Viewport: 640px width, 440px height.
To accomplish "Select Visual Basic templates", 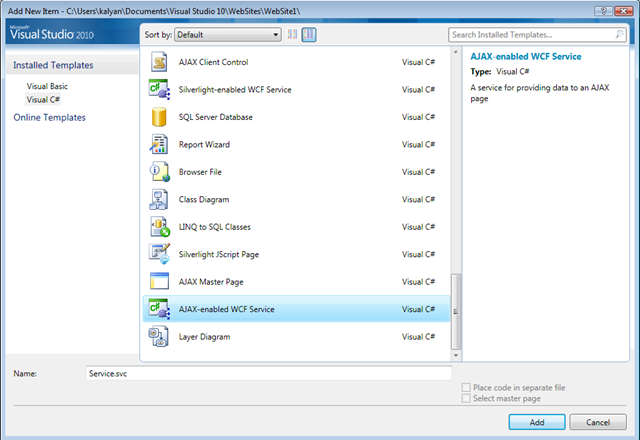I will (x=47, y=86).
